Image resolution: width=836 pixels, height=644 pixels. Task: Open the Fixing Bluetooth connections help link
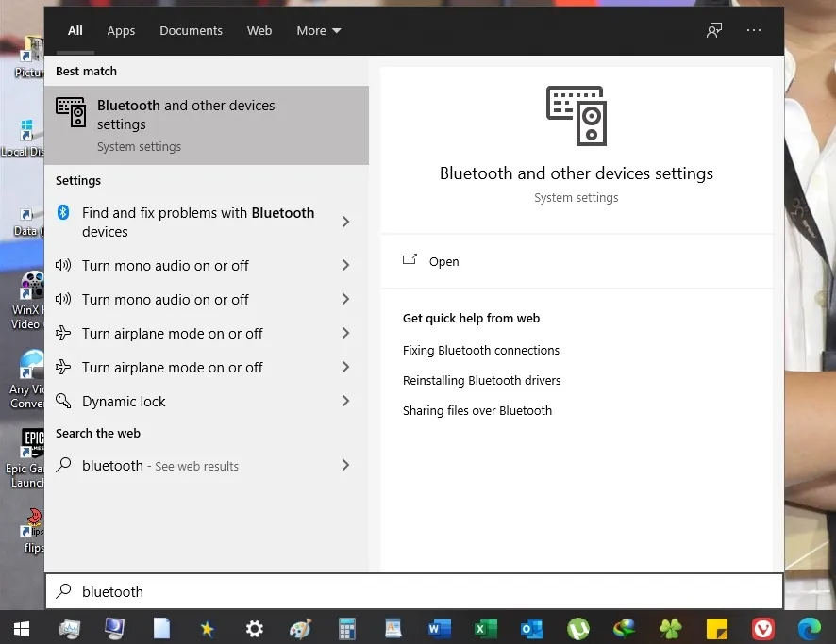pyautogui.click(x=481, y=350)
